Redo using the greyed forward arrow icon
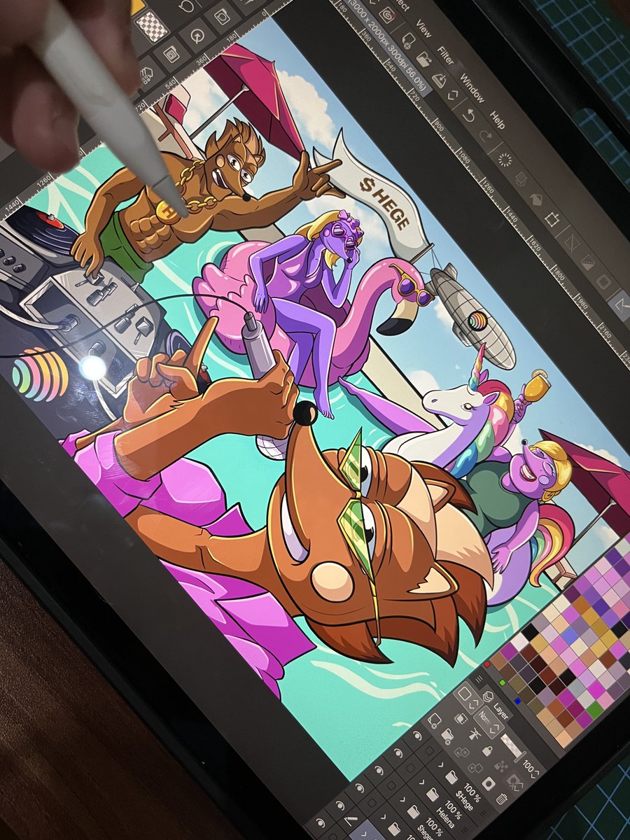Screen dimensions: 630x840 pyautogui.click(x=486, y=136)
